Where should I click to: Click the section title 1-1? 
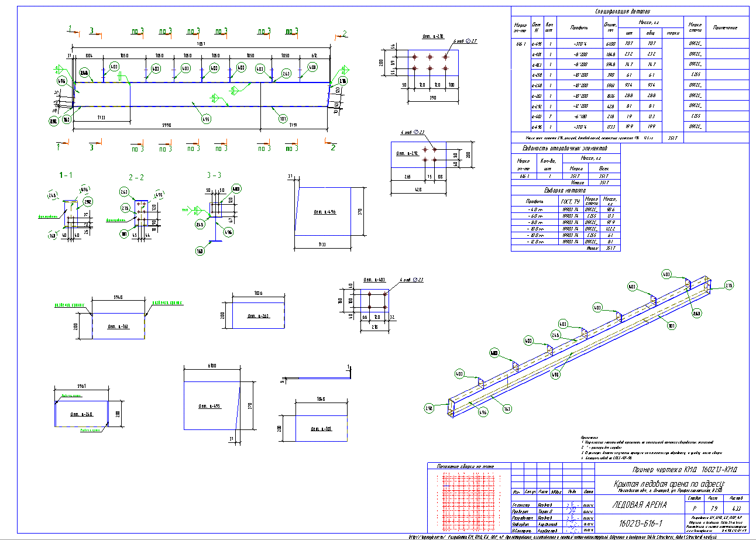coord(66,175)
